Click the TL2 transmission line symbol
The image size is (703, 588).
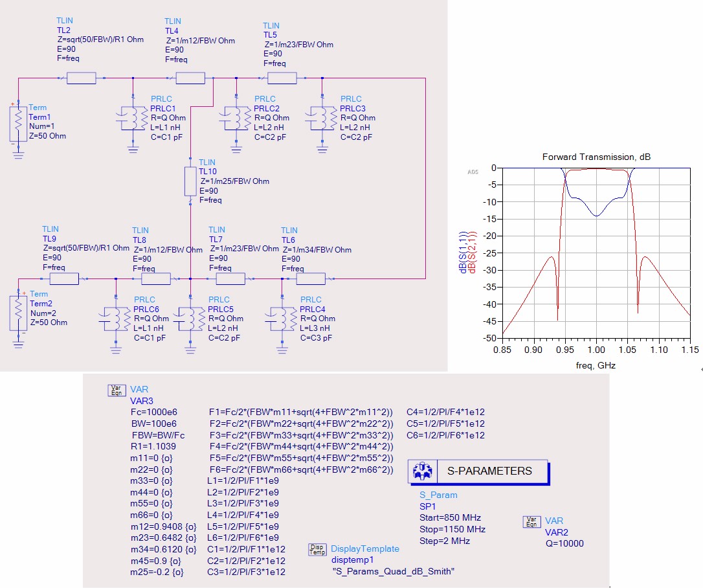81,78
